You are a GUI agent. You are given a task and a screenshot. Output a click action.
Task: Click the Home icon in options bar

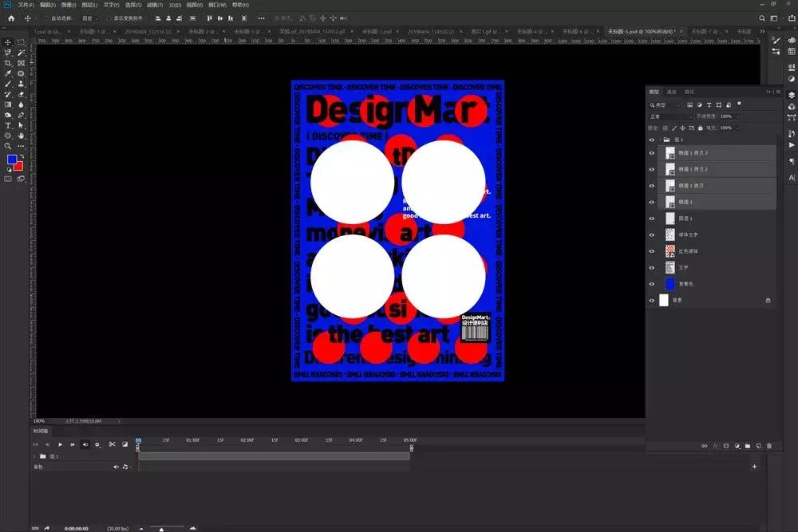tap(11, 18)
